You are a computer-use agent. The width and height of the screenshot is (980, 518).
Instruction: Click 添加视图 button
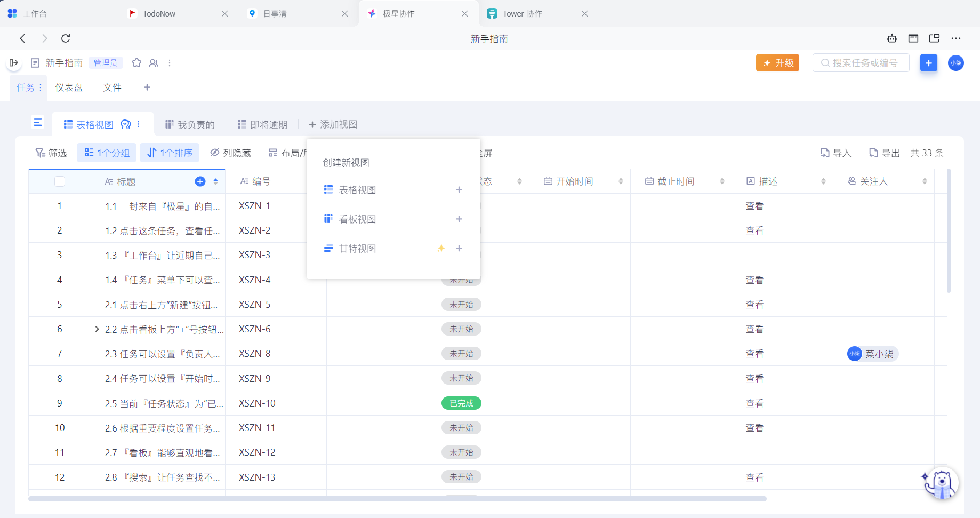point(333,124)
